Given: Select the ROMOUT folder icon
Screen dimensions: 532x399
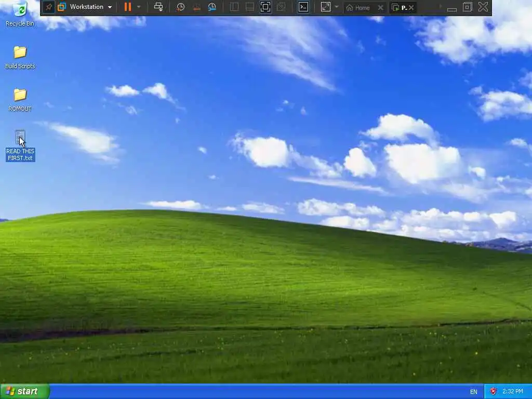Looking at the screenshot, I should tap(20, 100).
